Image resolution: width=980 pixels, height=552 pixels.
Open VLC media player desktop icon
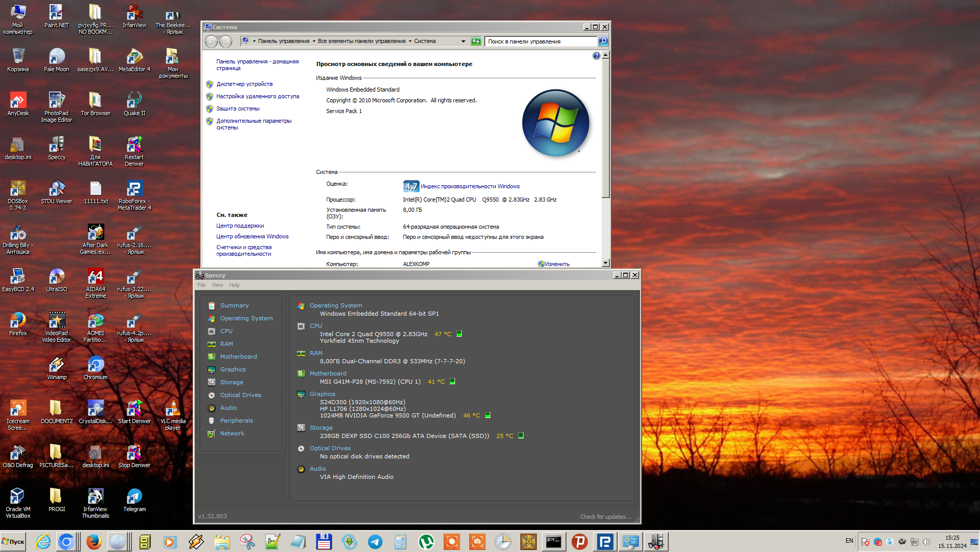click(173, 415)
